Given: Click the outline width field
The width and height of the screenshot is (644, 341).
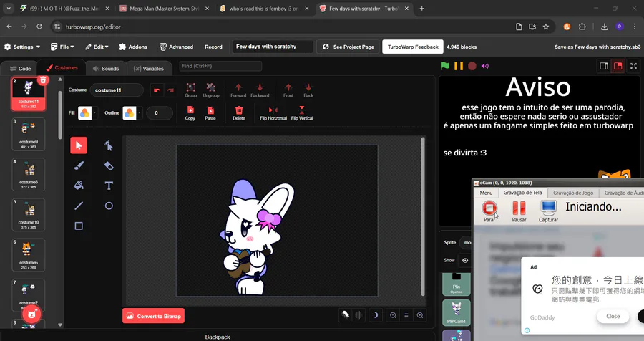Looking at the screenshot, I should pyautogui.click(x=160, y=113).
